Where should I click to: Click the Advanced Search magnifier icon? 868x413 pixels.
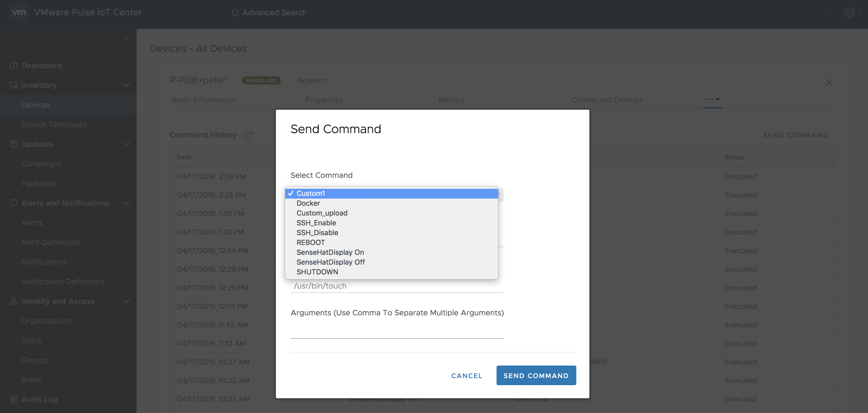point(235,13)
